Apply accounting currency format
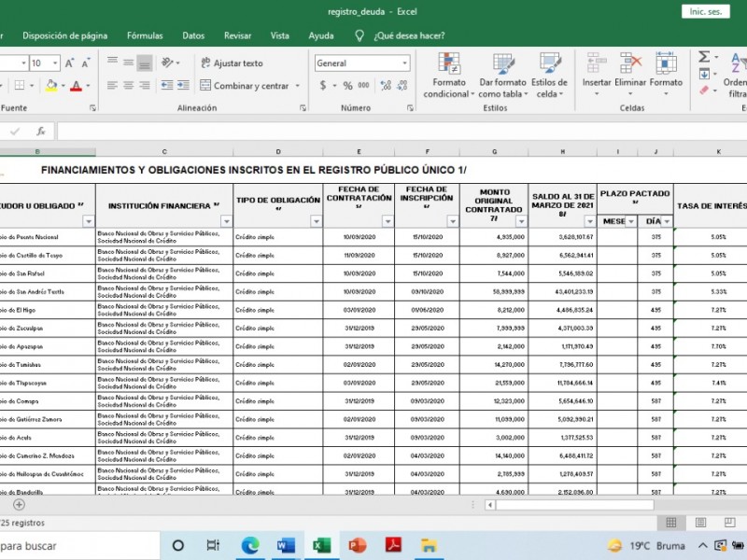 [x=323, y=86]
